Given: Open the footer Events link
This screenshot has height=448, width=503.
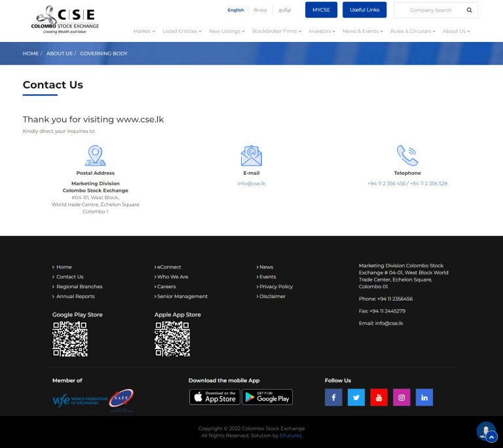Looking at the screenshot, I should pos(267,276).
